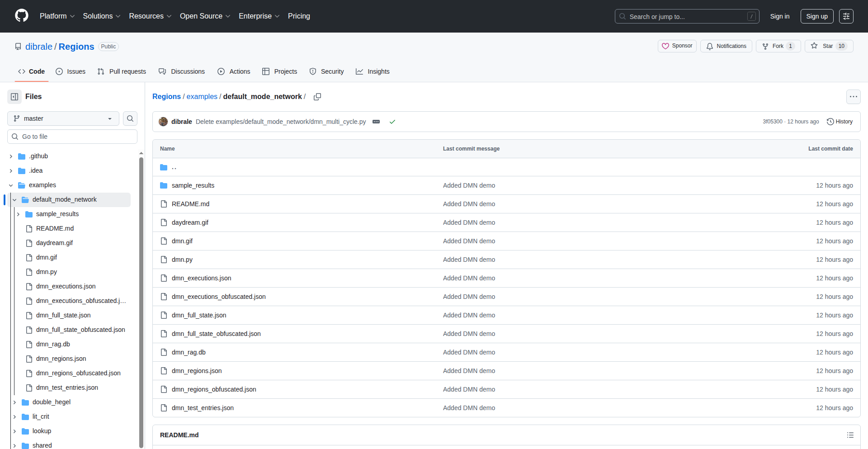Open the master branch selector
The image size is (868, 449).
(63, 118)
